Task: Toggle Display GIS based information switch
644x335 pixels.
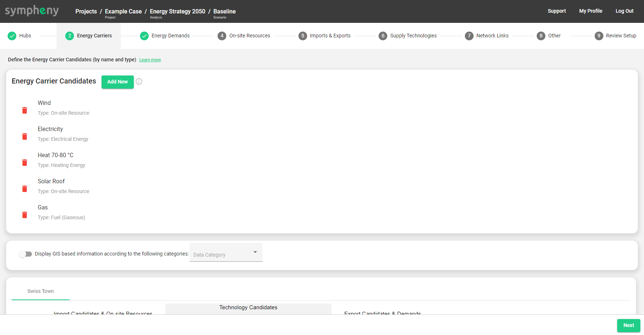Action: pos(25,254)
